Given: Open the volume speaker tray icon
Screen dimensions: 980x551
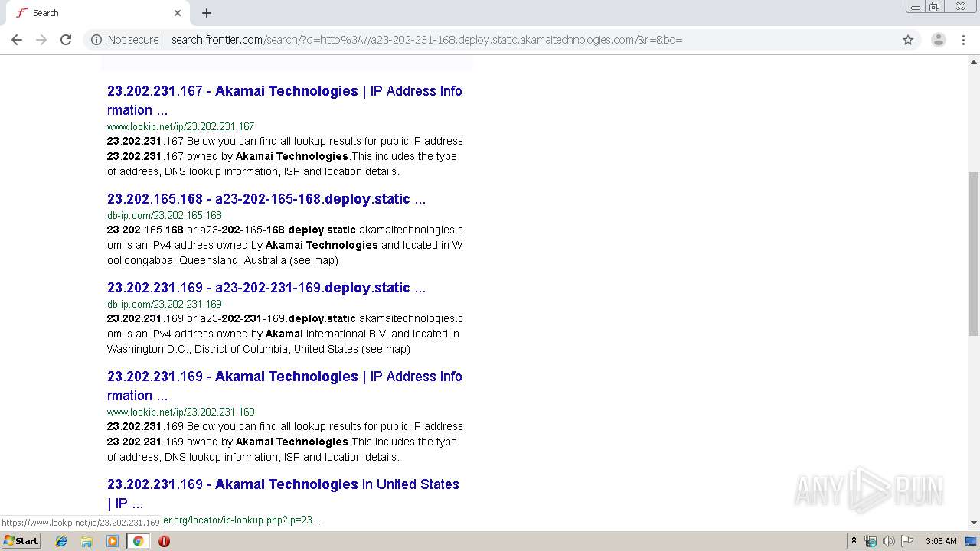Looking at the screenshot, I should click(888, 541).
